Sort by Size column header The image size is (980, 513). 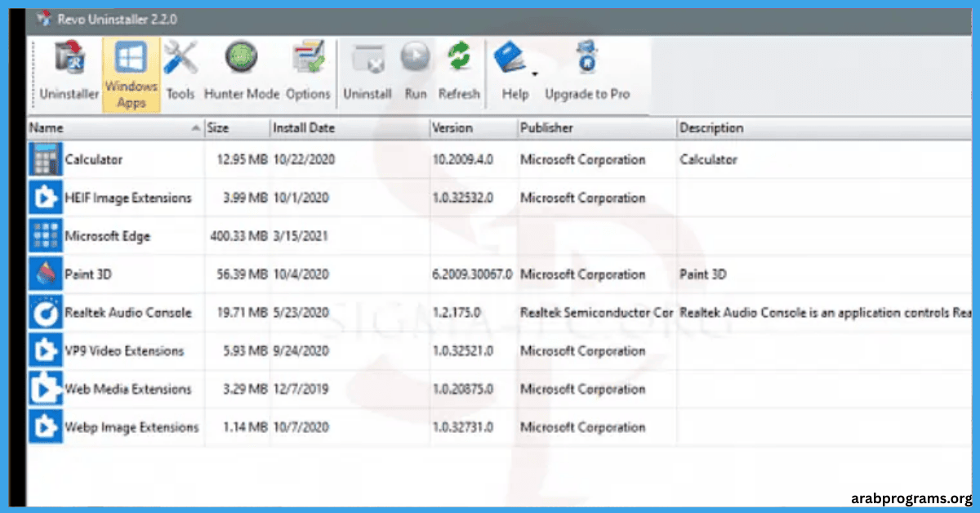pos(237,128)
